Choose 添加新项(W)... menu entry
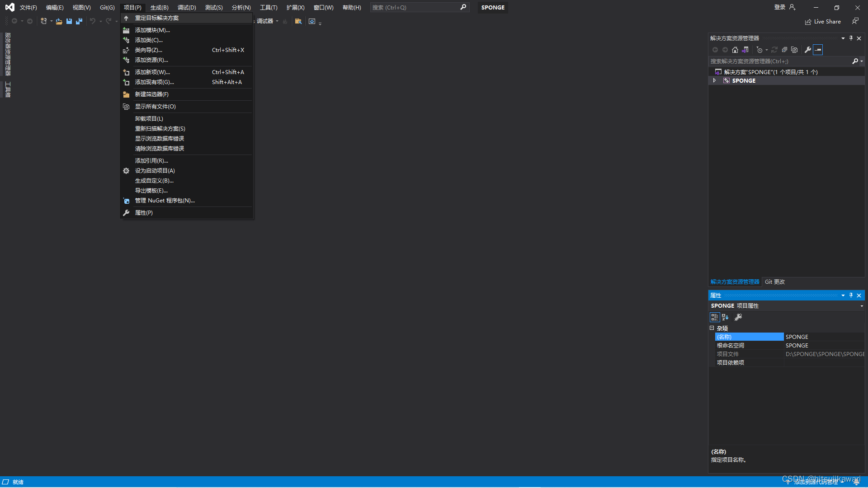 (186, 72)
